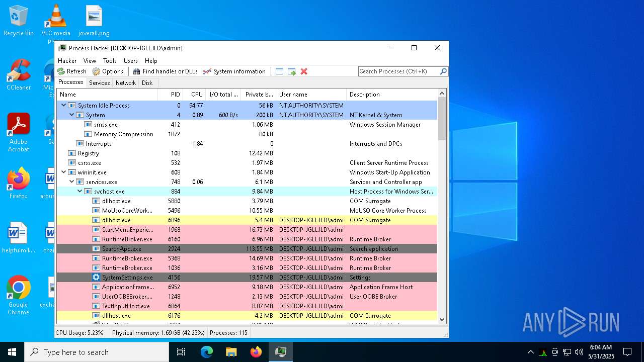Open joverall.png desktop file
The width and height of the screenshot is (644, 362).
pyautogui.click(x=94, y=21)
